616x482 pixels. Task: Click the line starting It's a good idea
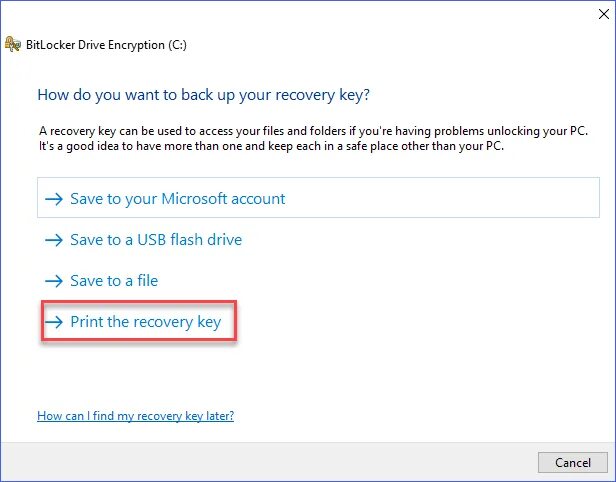pos(270,146)
